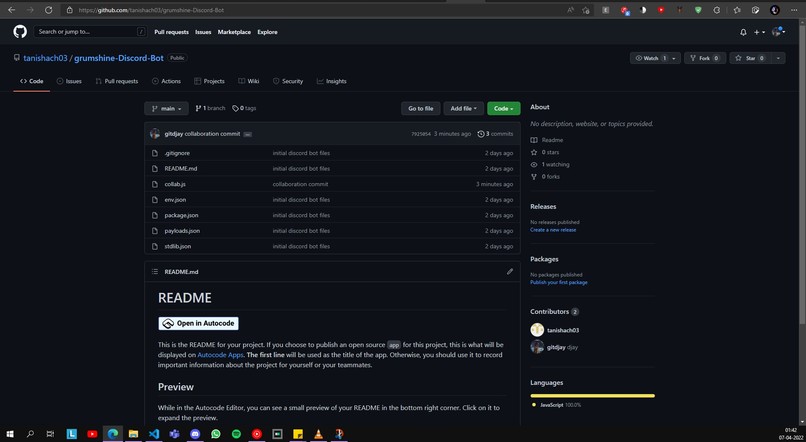This screenshot has width=806, height=442.
Task: Open Discord from the taskbar
Action: [195, 434]
